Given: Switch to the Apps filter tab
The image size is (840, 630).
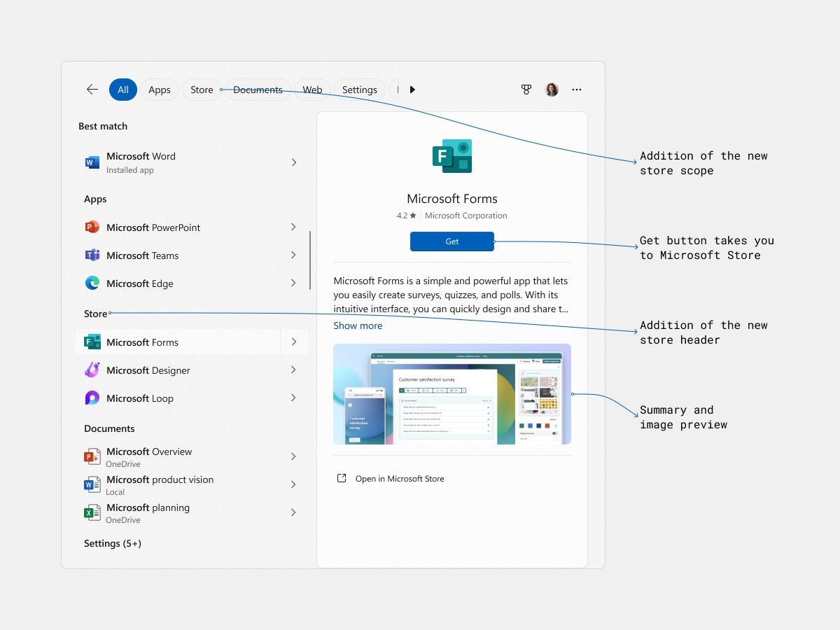Looking at the screenshot, I should 160,90.
